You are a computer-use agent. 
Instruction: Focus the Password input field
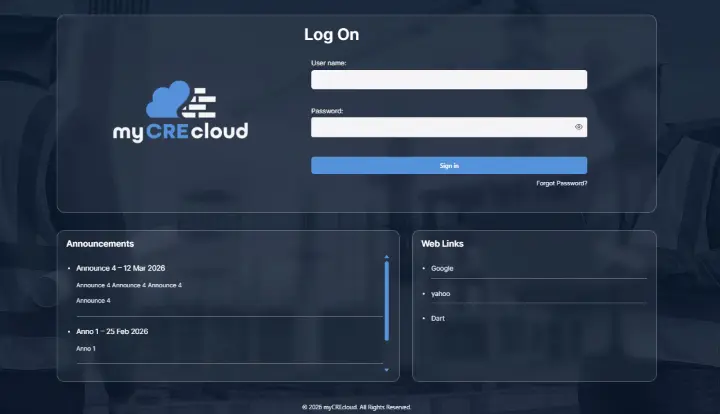point(449,127)
